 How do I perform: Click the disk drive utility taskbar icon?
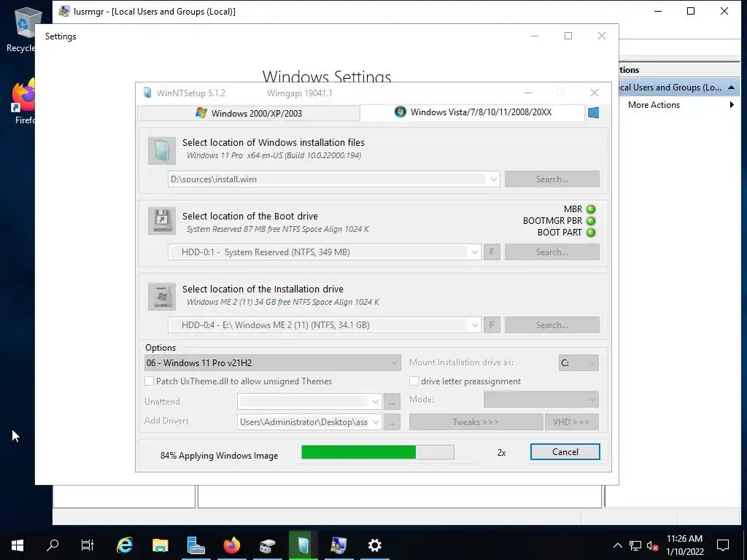pos(267,545)
